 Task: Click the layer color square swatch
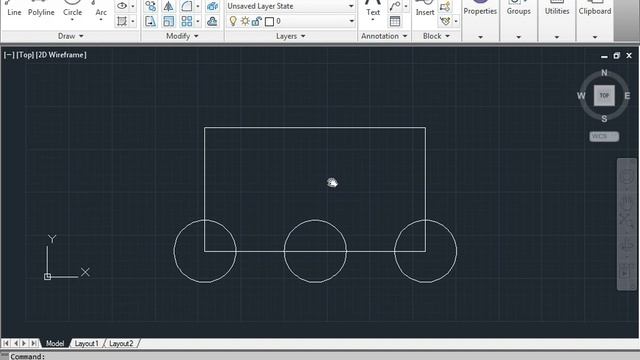269,22
